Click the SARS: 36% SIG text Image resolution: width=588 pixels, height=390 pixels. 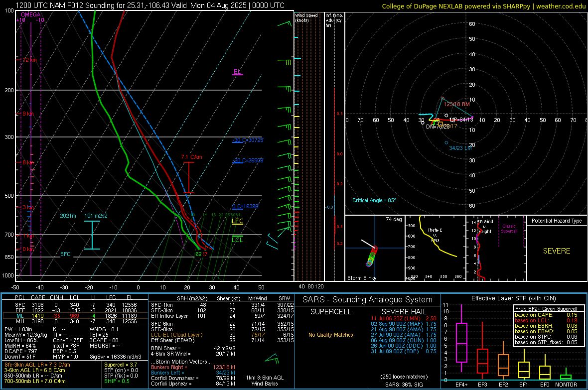pos(404,385)
